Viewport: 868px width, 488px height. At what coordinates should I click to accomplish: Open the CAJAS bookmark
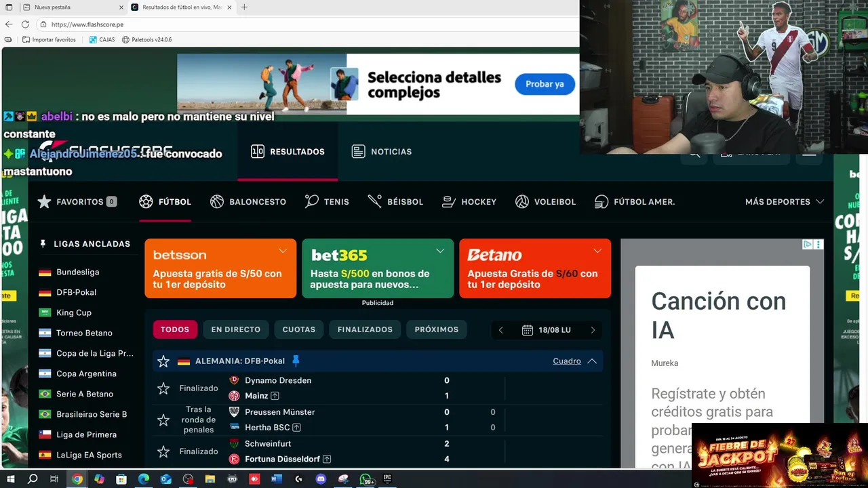click(102, 39)
